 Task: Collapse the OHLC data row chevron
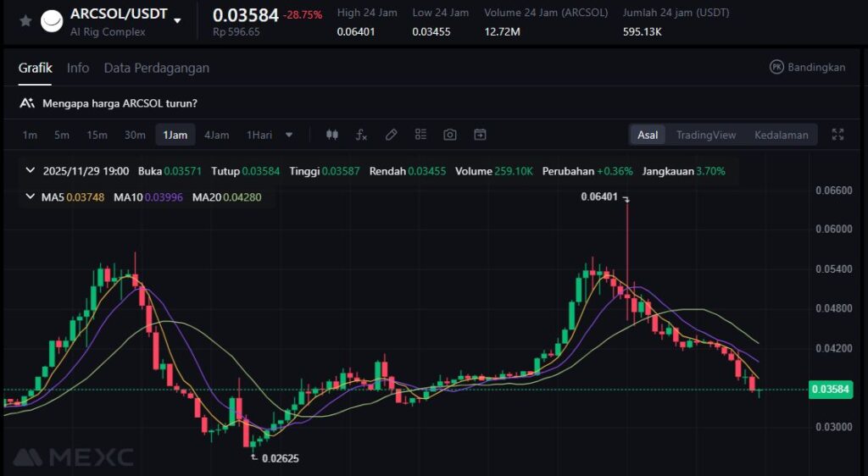click(x=31, y=171)
